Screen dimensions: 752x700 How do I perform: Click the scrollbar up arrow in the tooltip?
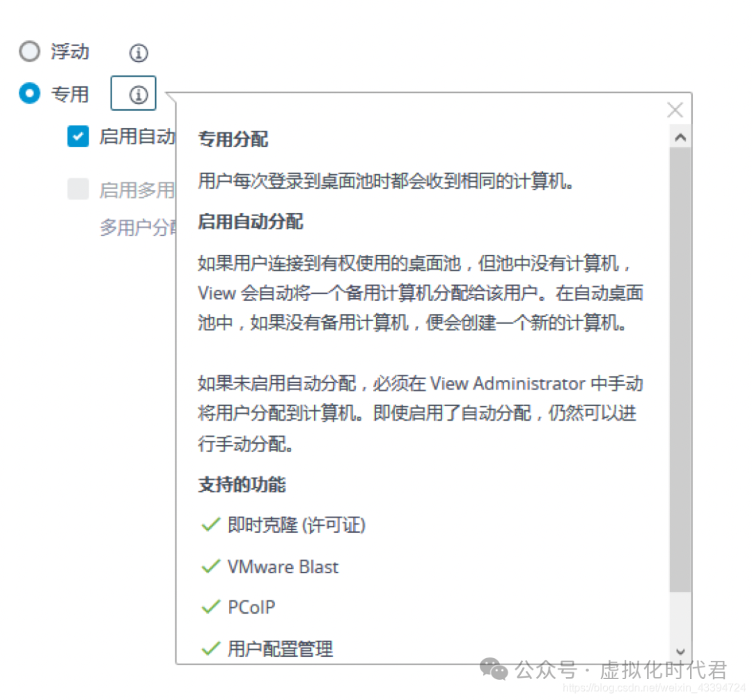(x=680, y=137)
